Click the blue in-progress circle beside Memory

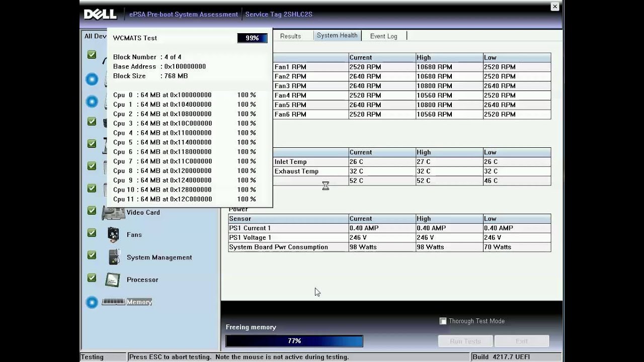(x=92, y=302)
